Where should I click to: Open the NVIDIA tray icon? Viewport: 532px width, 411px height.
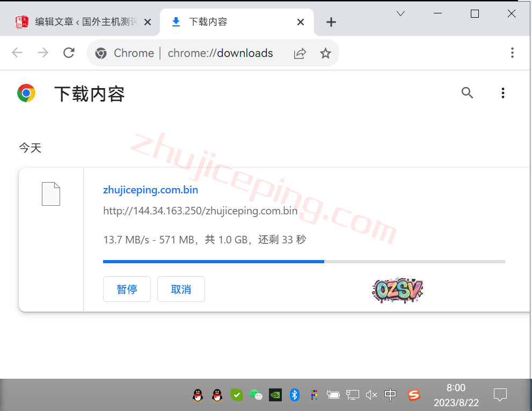point(275,395)
